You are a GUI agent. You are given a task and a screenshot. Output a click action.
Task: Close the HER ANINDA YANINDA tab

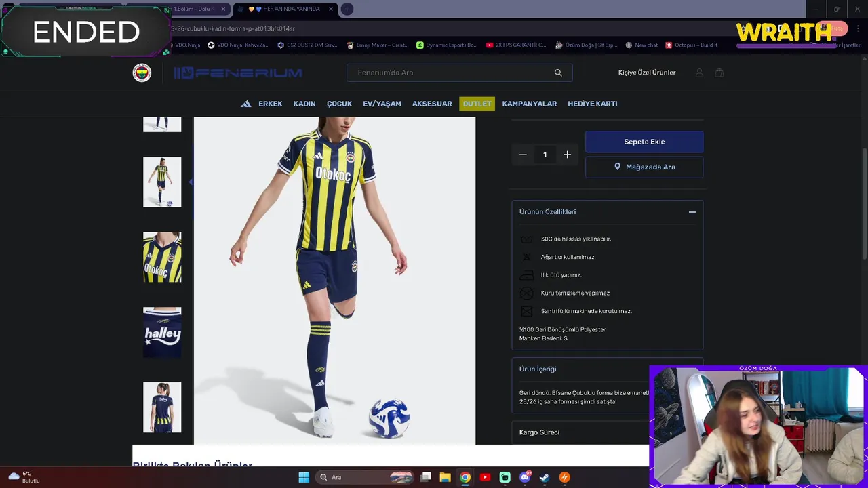click(331, 9)
